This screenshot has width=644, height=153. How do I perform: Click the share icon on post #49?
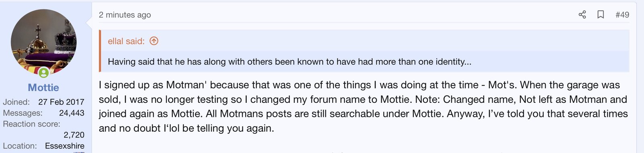tap(582, 15)
